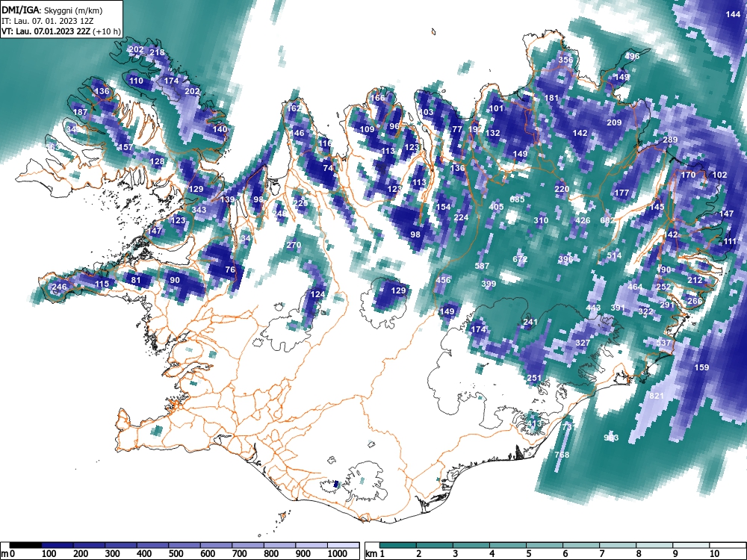Click the 241 value on the glacier
747x560 pixels.
point(530,322)
